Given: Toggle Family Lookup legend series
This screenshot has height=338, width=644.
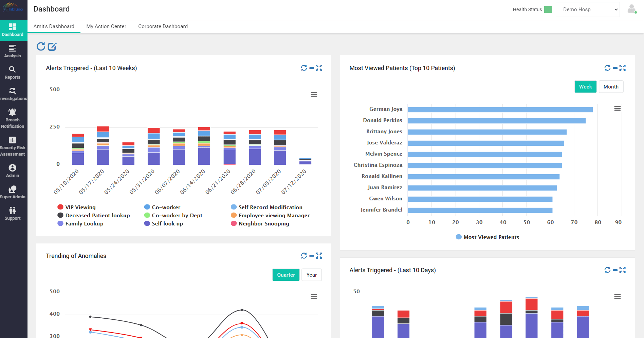Looking at the screenshot, I should (x=80, y=223).
